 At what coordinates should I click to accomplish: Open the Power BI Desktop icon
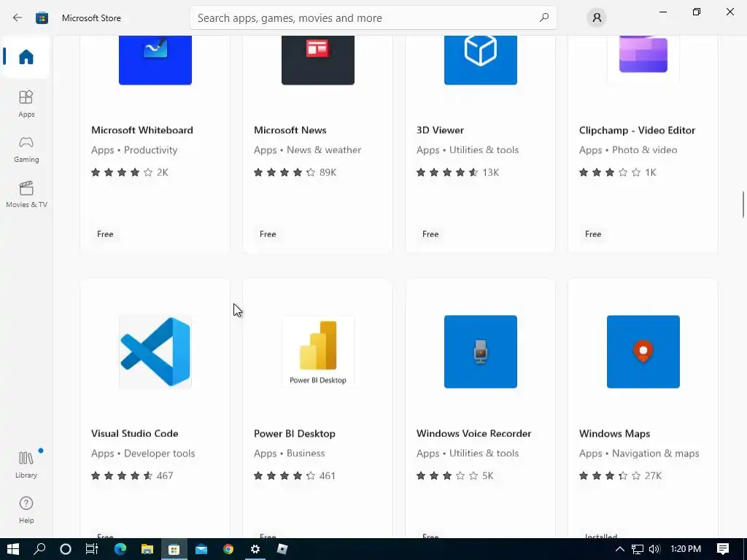tap(318, 351)
